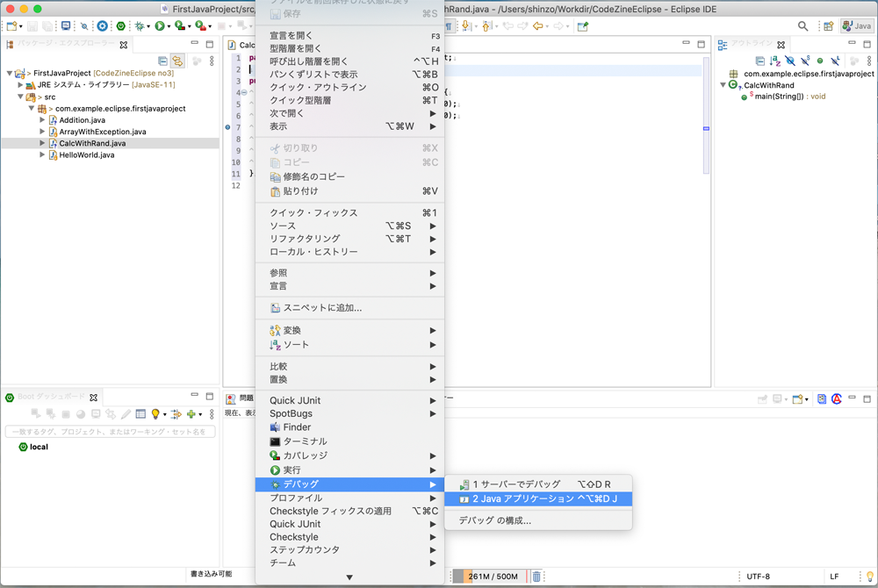878x588 pixels.
Task: Toggle Hide Local Types in Outline view
Action: point(836,61)
